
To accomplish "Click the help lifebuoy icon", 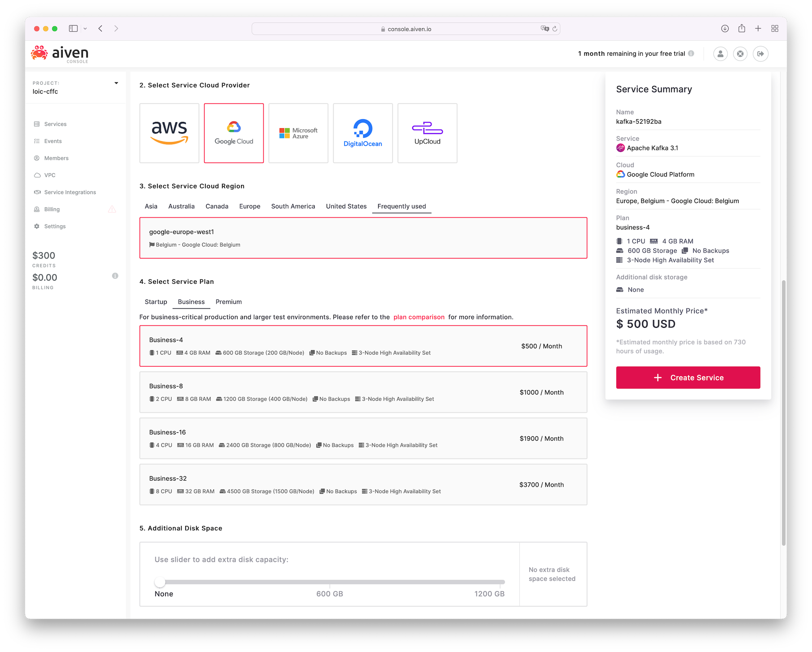I will click(x=740, y=54).
